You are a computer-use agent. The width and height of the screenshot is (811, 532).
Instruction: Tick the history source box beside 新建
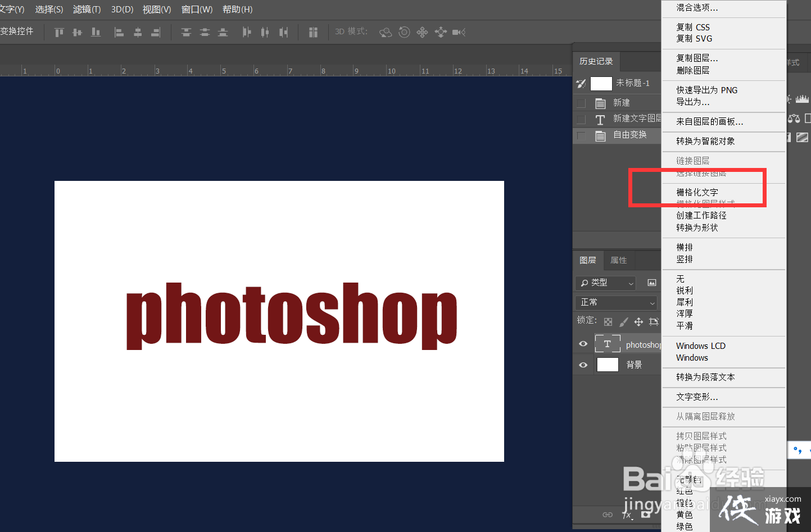click(581, 103)
